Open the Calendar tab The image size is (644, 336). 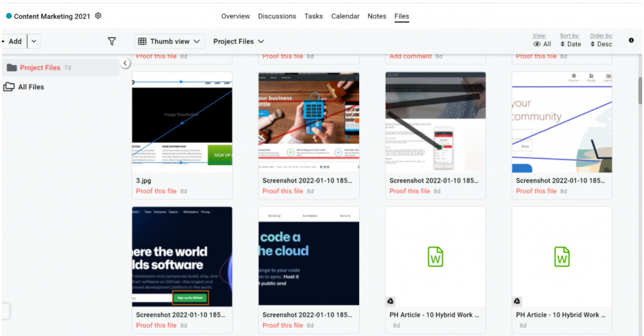click(x=345, y=16)
